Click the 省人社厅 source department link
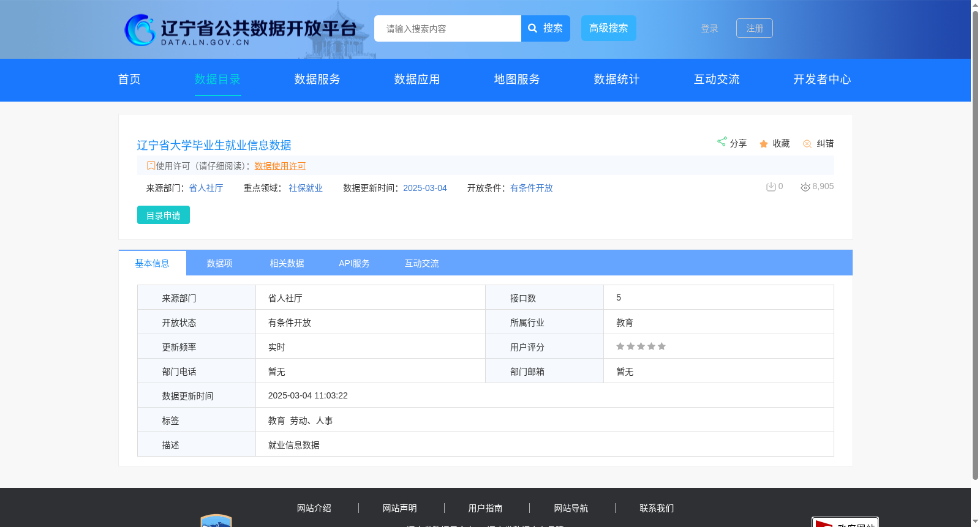The width and height of the screenshot is (980, 527). click(x=206, y=188)
